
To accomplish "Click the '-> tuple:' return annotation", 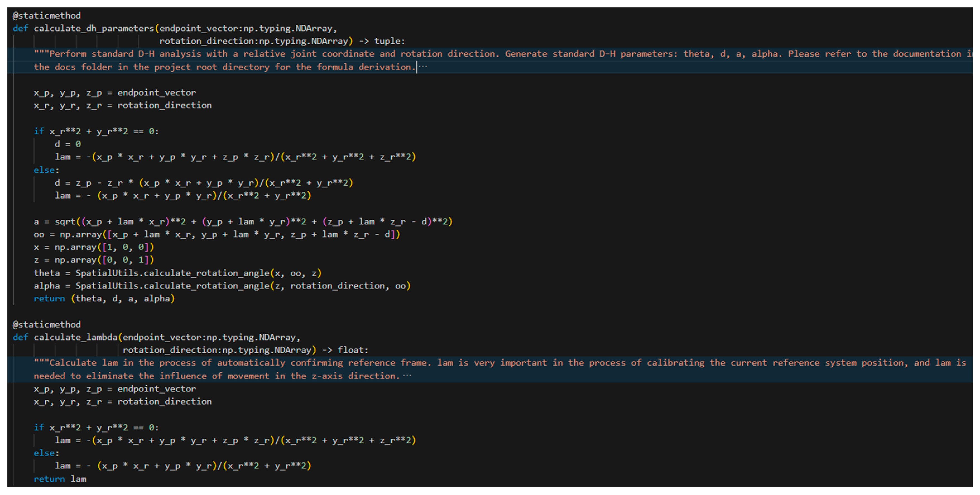I will coord(382,41).
